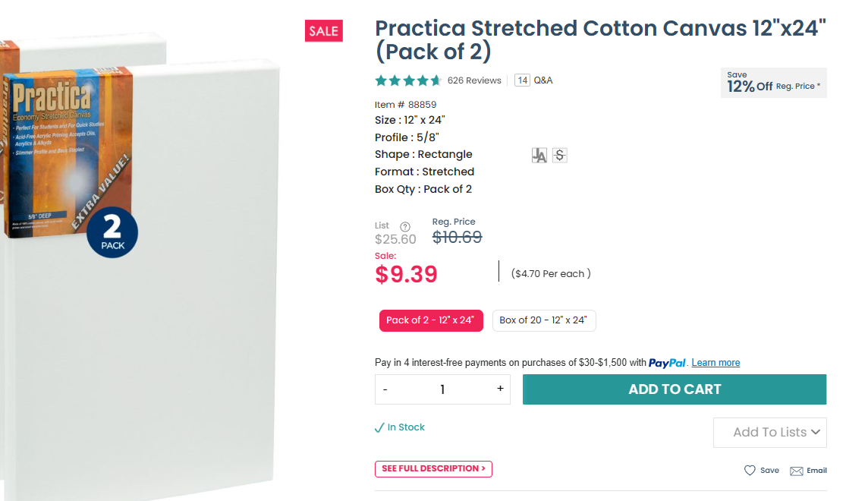Viewport: 868px width, 501px height.
Task: Increase quantity with the plus button
Action: 500,389
